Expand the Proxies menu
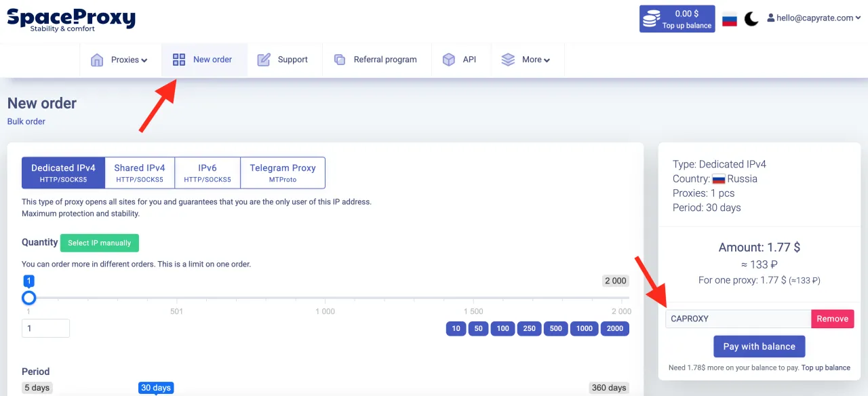The image size is (868, 396). click(x=119, y=60)
